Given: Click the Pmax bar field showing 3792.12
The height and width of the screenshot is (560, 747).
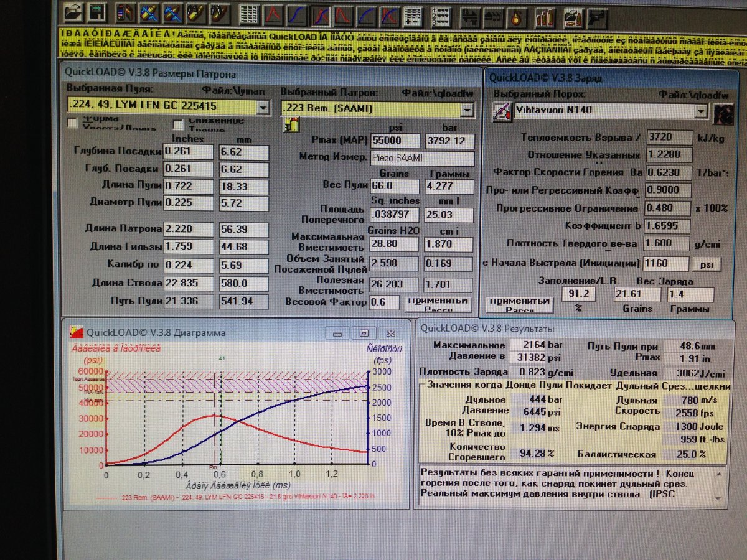Looking at the screenshot, I should (x=450, y=141).
